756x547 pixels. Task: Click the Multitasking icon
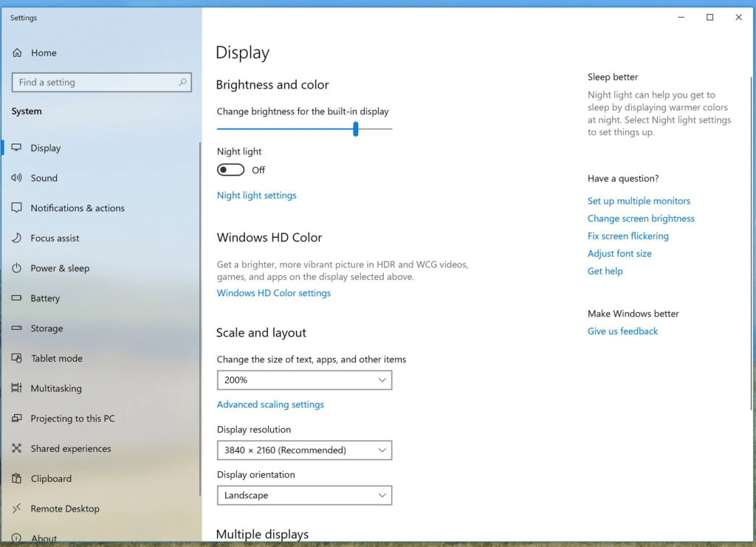click(16, 388)
